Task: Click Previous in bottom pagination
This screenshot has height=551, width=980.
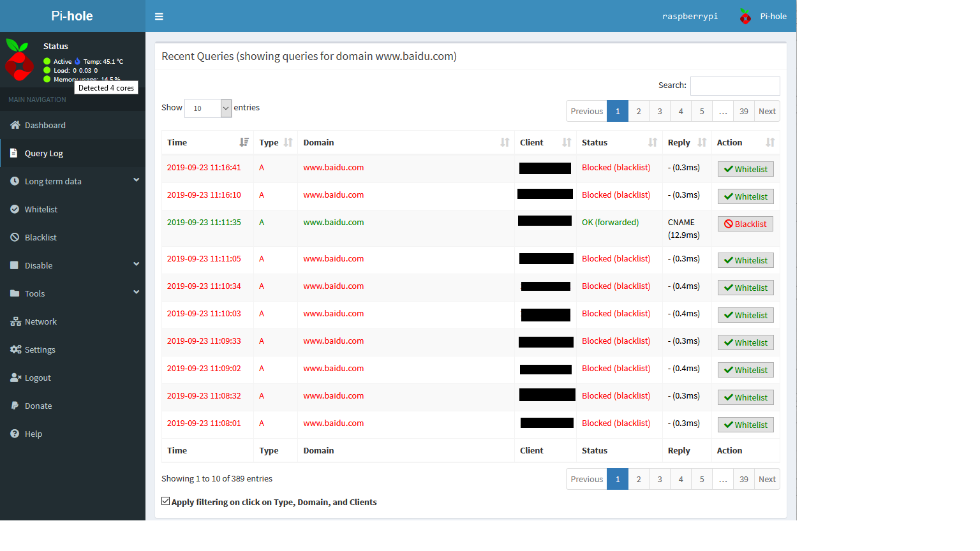Action: [586, 479]
